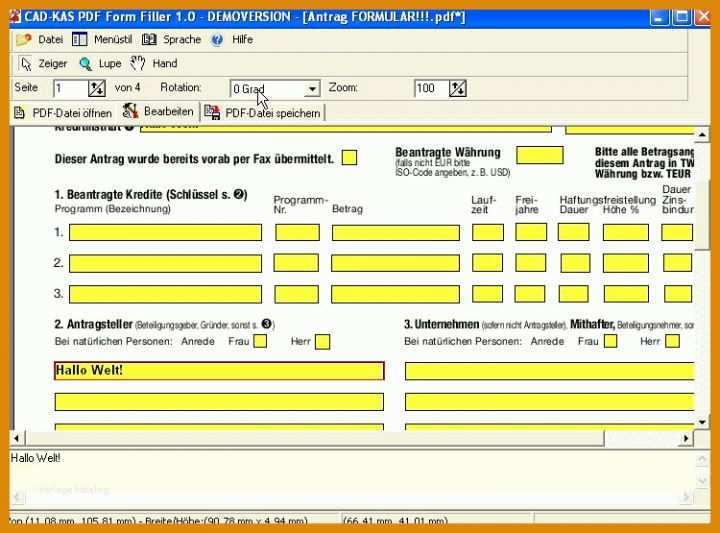720x533 pixels.
Task: Select the Lupe magnifier tool
Action: pyautogui.click(x=100, y=63)
